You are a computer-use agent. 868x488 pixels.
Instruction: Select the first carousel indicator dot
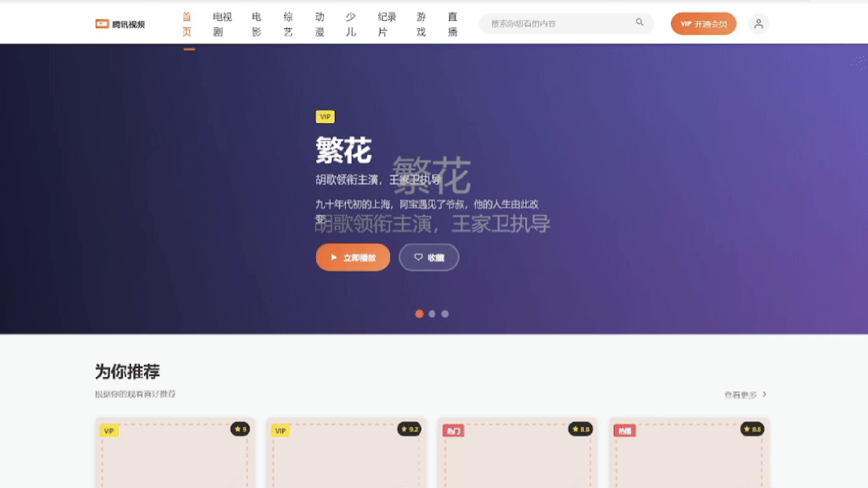(x=419, y=314)
